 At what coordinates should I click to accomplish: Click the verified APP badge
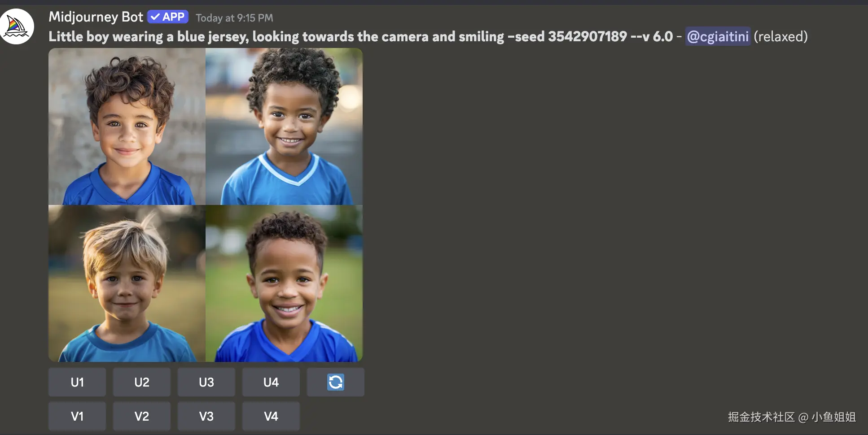point(168,17)
